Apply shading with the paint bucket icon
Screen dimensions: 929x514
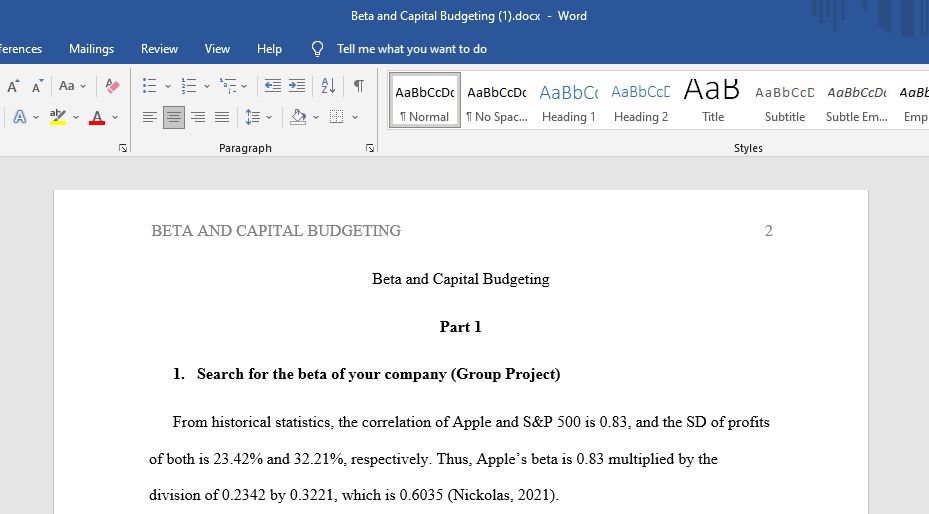pyautogui.click(x=298, y=117)
